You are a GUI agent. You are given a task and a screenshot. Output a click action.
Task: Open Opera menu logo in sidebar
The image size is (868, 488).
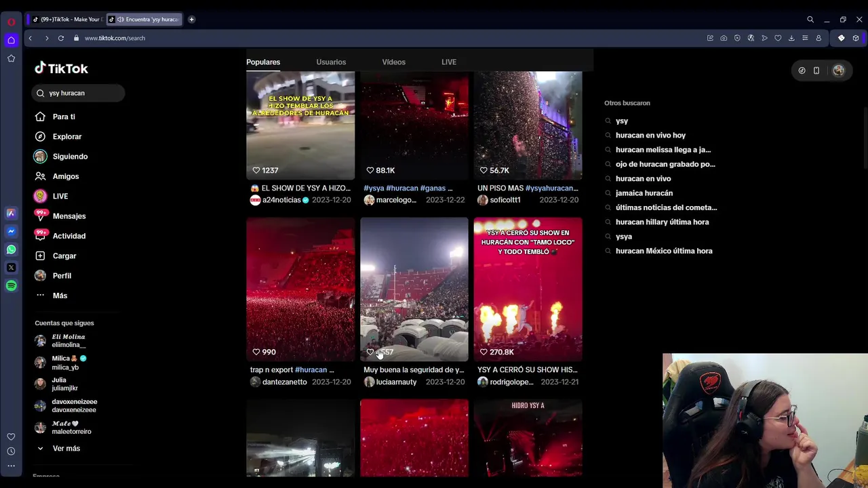tap(11, 22)
